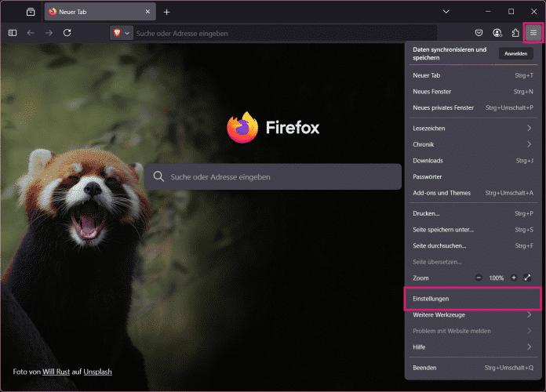Reload the page with refresh icon
546x392 pixels.
click(x=67, y=33)
